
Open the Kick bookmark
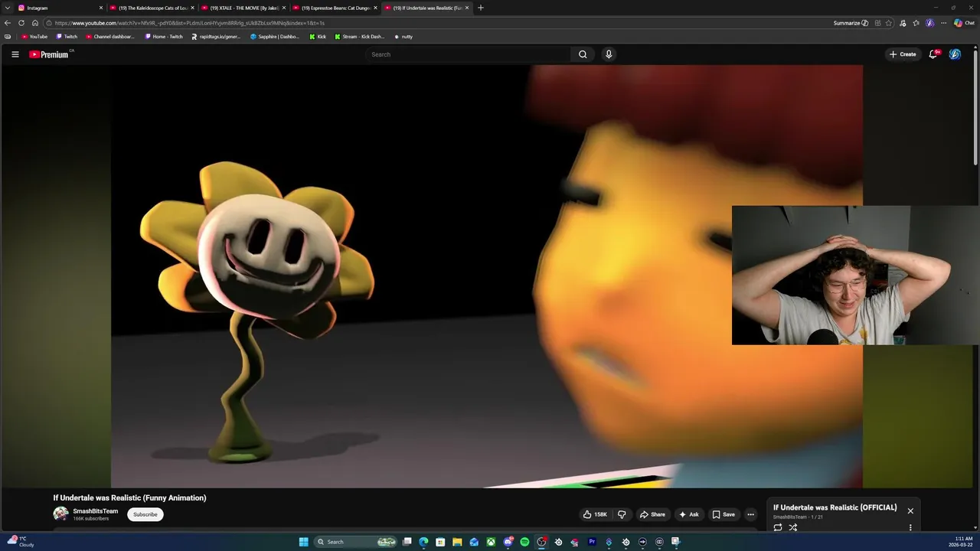318,37
